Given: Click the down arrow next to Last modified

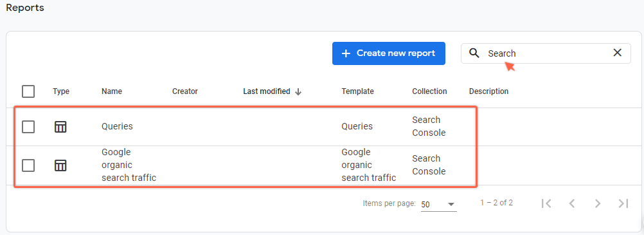Looking at the screenshot, I should 298,92.
